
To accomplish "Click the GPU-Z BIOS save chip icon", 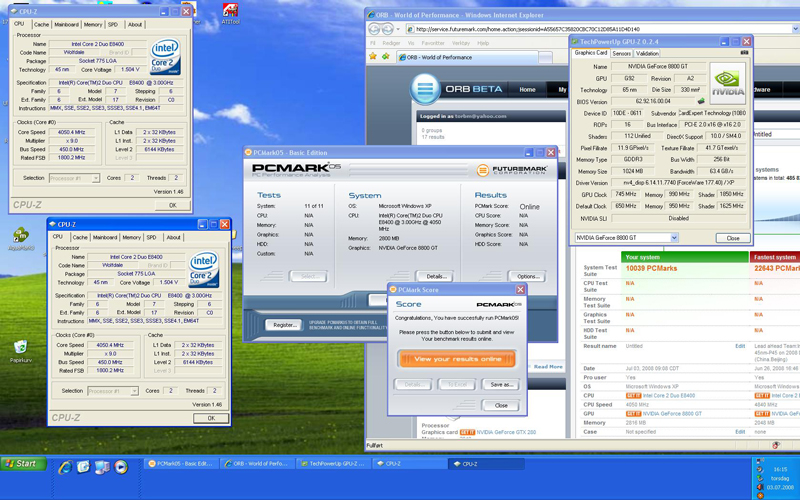I will coord(702,101).
